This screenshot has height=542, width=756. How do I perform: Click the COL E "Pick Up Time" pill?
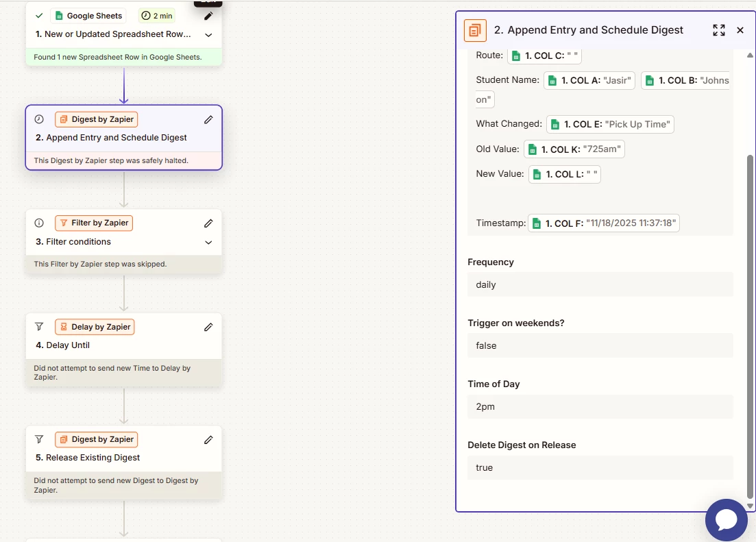(610, 125)
